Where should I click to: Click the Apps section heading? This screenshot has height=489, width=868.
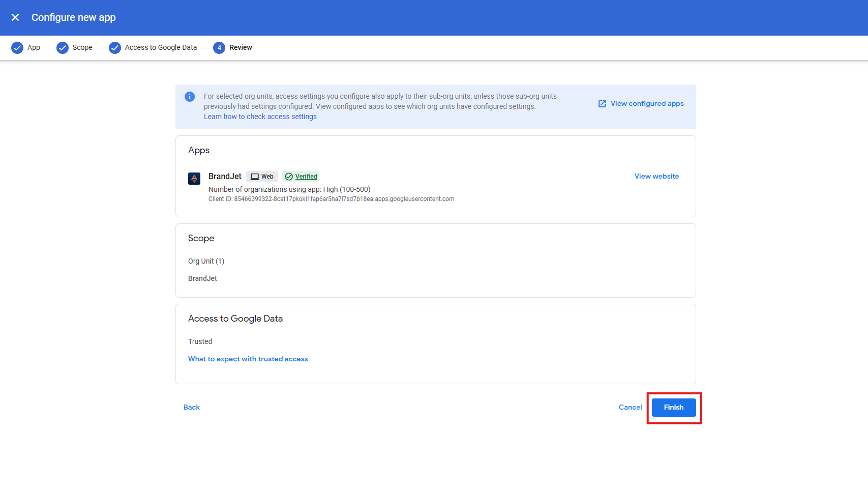pos(199,151)
